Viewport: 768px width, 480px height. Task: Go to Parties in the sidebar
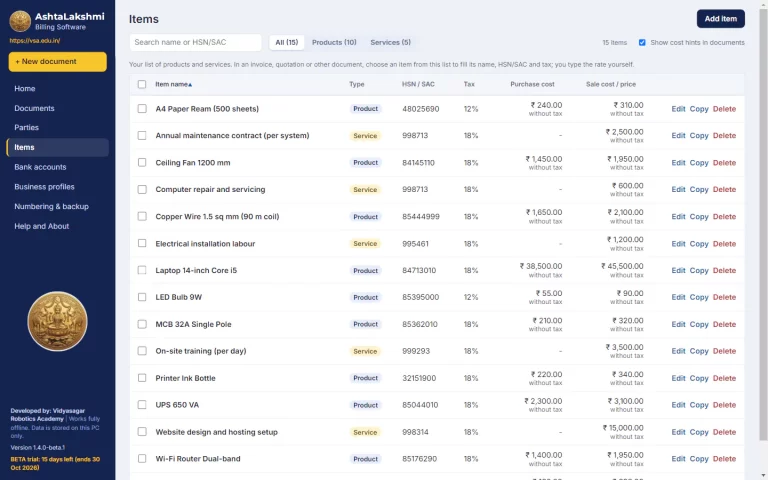(58, 127)
